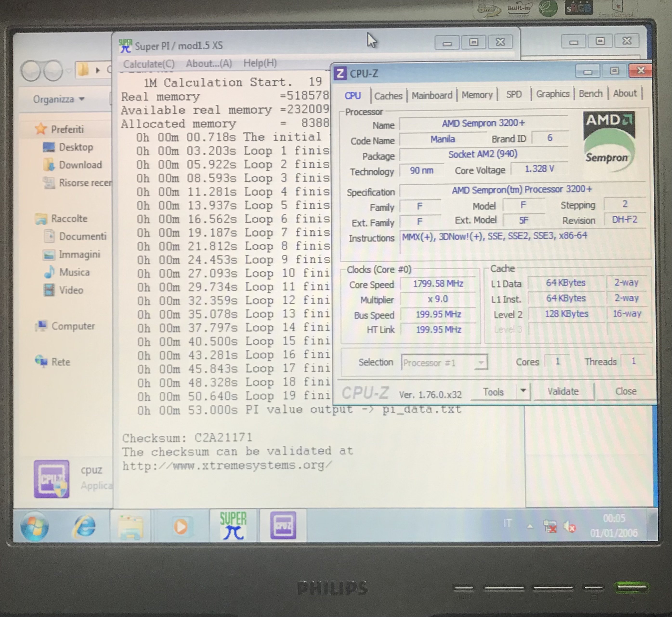672x617 pixels.
Task: Show hidden tray icons arrow
Action: click(530, 526)
